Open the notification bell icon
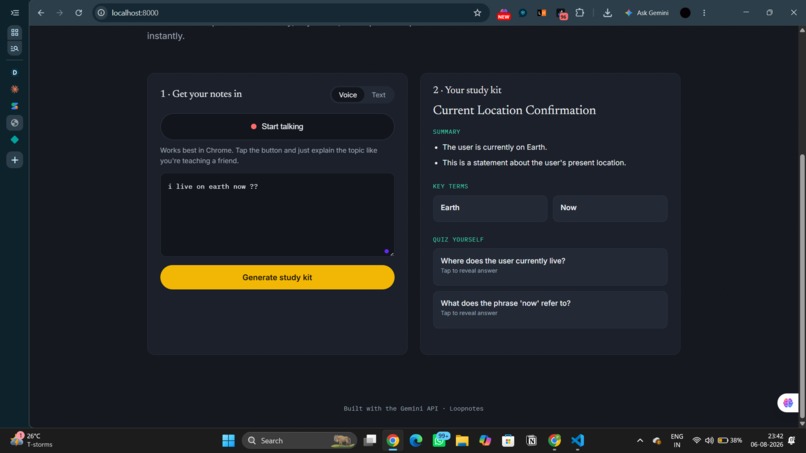The height and width of the screenshot is (453, 806). click(x=792, y=440)
